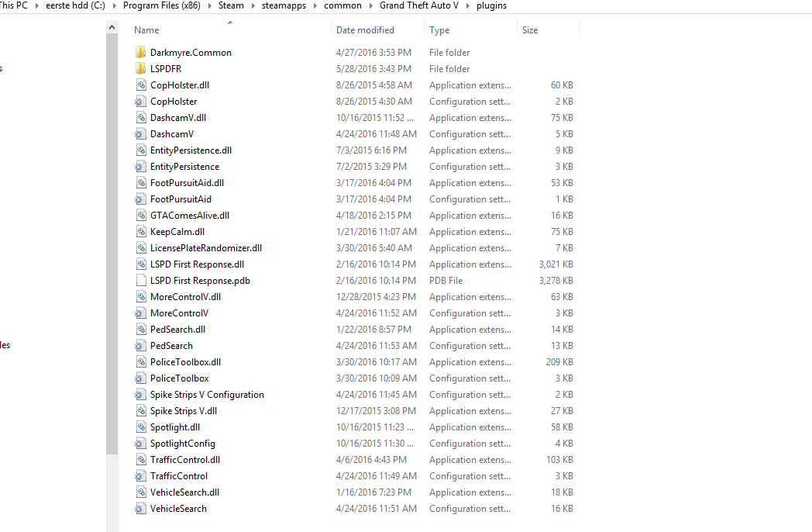This screenshot has width=812, height=532.
Task: Click the Spike Strips V Configuration icon
Action: coord(140,394)
